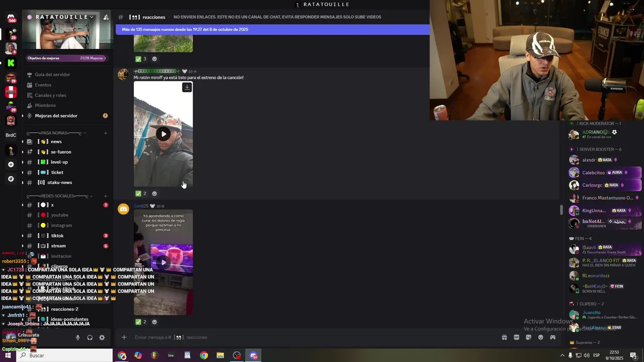Open member Carlosrgc in member list
The height and width of the screenshot is (362, 644).
(605, 185)
